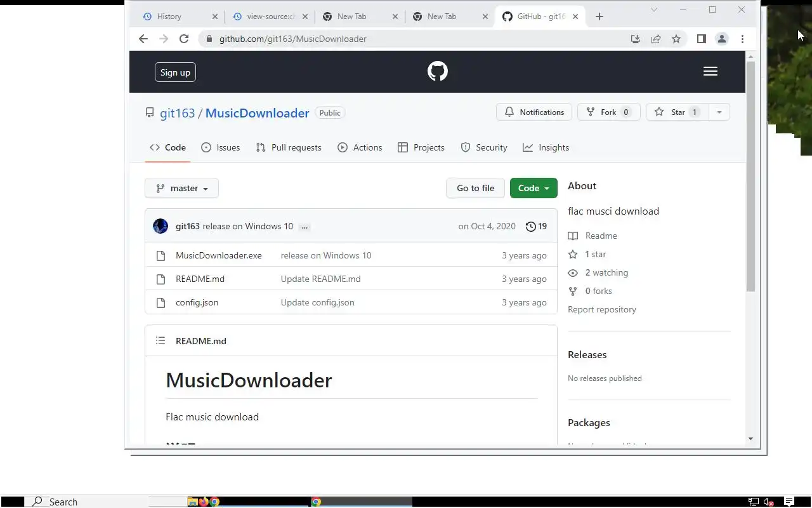
Task: Click the GitHub Octocat logo in header
Action: [x=438, y=71]
